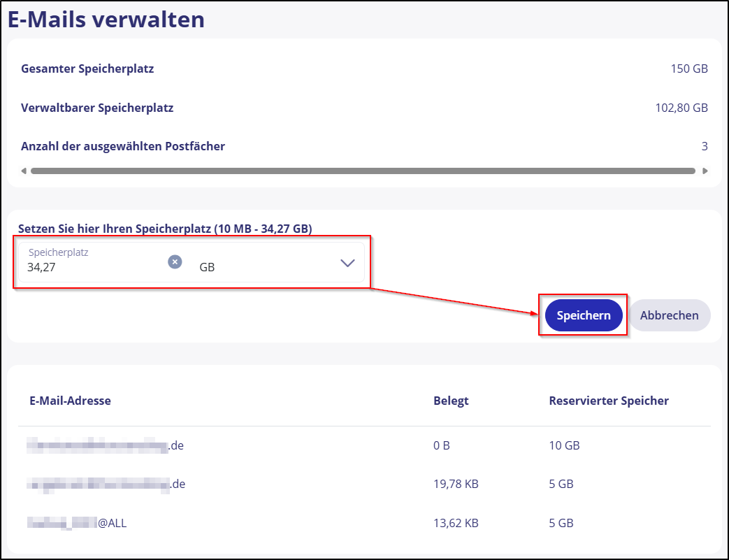Viewport: 729px width, 560px height.
Task: Click the scrollbar's left arrow
Action: 24,171
